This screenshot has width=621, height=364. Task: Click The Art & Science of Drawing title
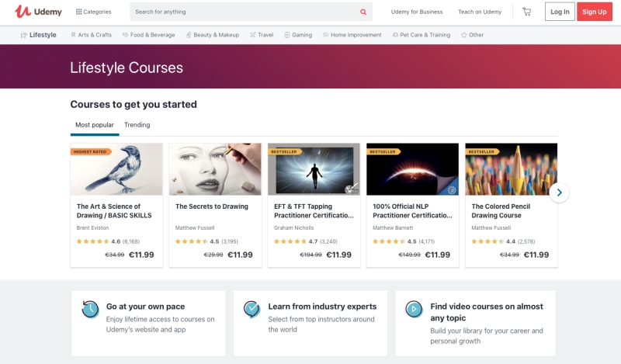pos(114,210)
